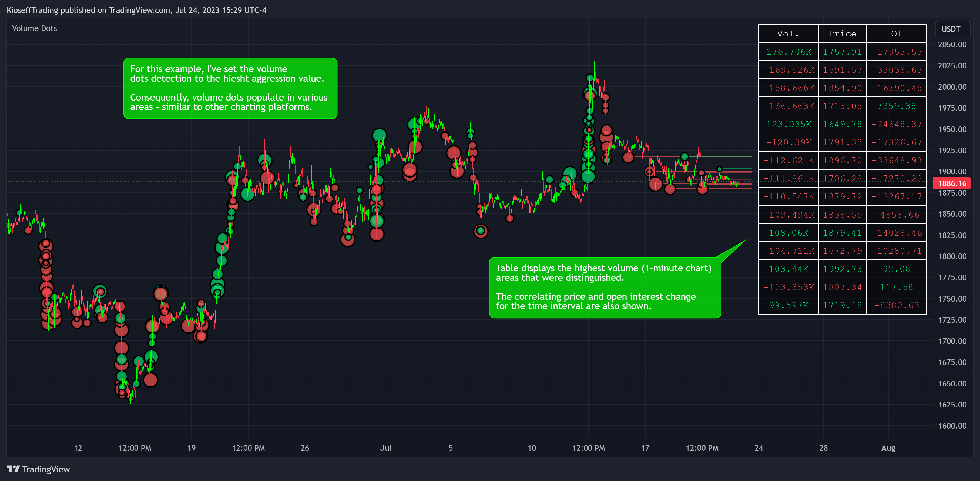Click price cell 1691.57
This screenshot has height=481, width=980.
(842, 70)
